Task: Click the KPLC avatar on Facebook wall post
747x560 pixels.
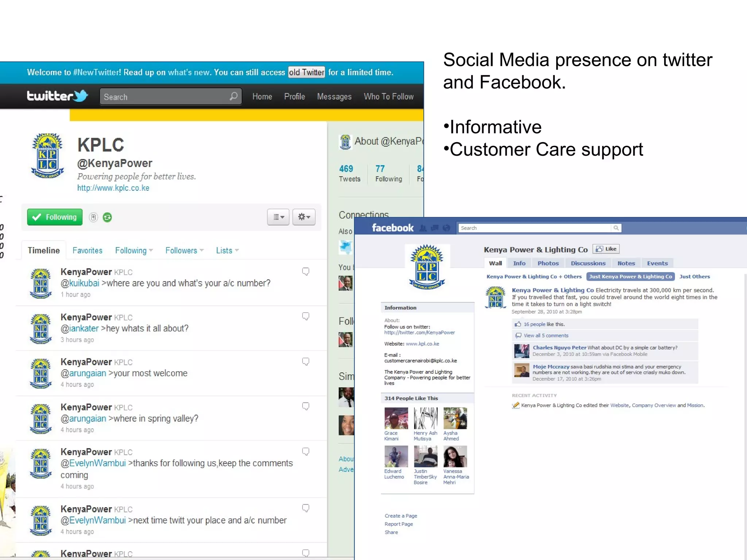Action: (x=496, y=297)
